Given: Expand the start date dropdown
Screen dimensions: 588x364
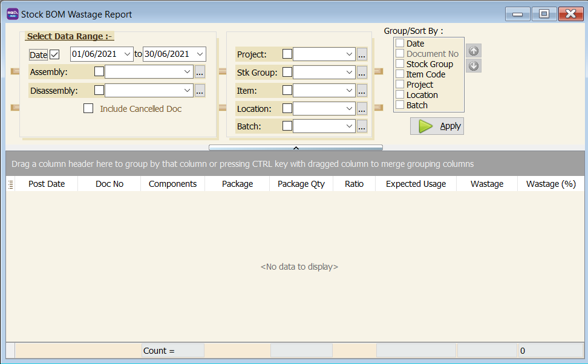Looking at the screenshot, I should [x=127, y=54].
